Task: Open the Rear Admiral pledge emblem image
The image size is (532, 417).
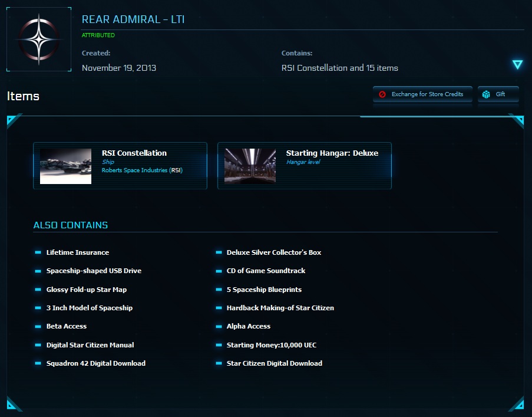Action: pyautogui.click(x=39, y=40)
